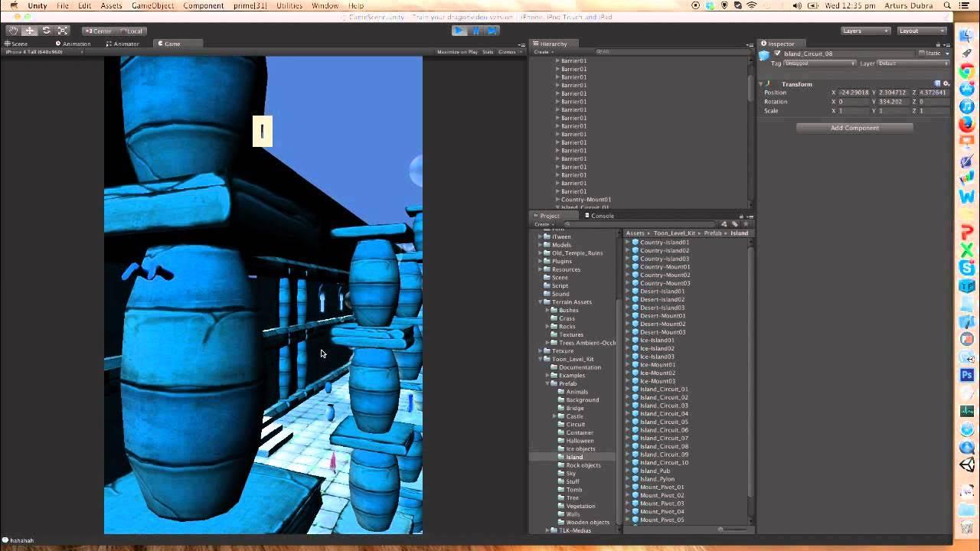
Task: Select the Scale tool in toolbar
Action: click(x=63, y=31)
